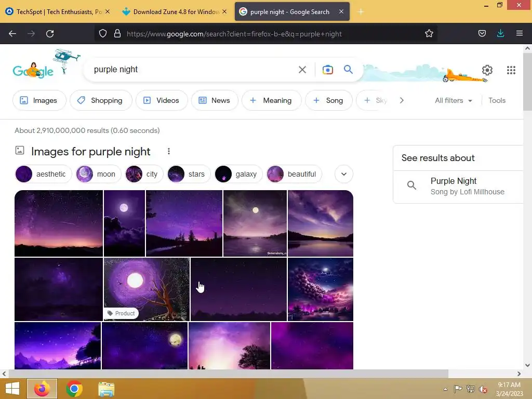The height and width of the screenshot is (399, 532).
Task: Bookmark this page with the star icon
Action: point(429,34)
